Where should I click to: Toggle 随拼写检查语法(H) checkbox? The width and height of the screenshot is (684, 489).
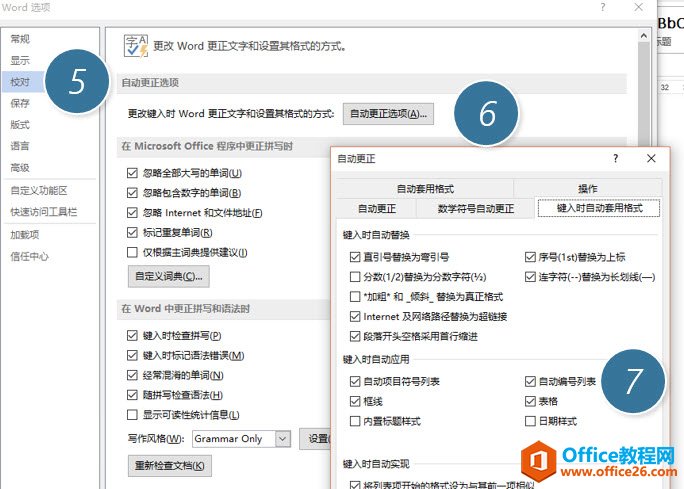(132, 395)
